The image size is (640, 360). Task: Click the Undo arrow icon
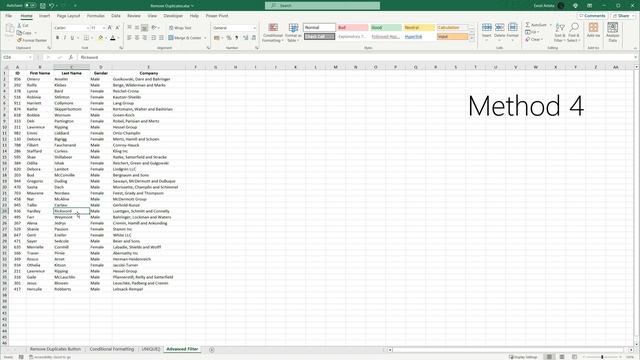pos(51,6)
